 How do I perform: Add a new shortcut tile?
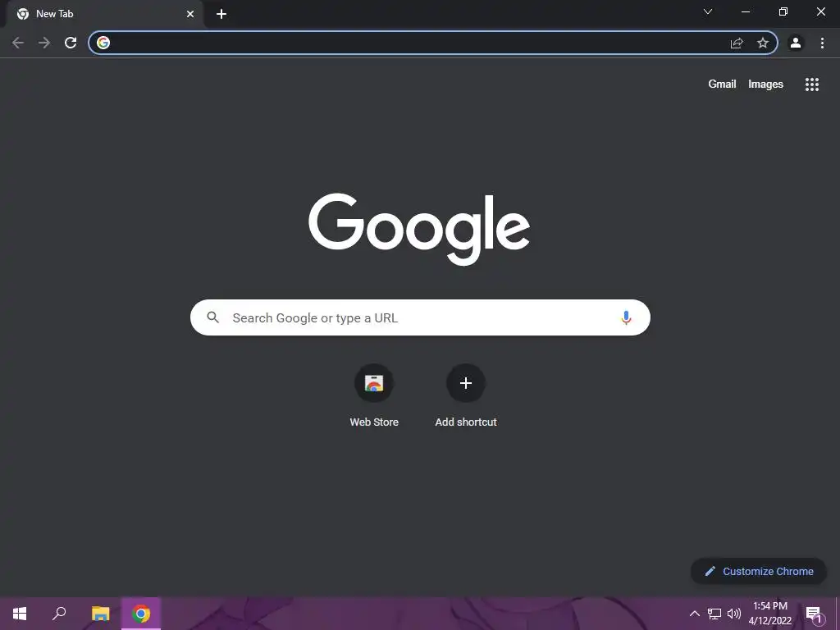click(x=466, y=396)
